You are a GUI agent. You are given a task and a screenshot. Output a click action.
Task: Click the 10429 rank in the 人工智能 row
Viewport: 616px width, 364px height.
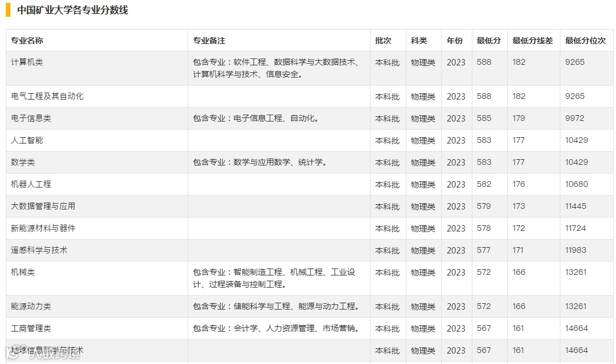tap(577, 140)
